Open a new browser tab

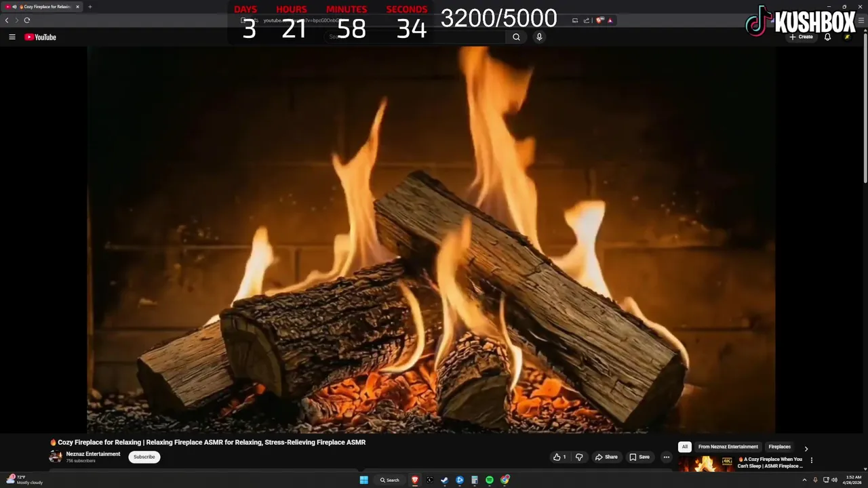point(90,7)
